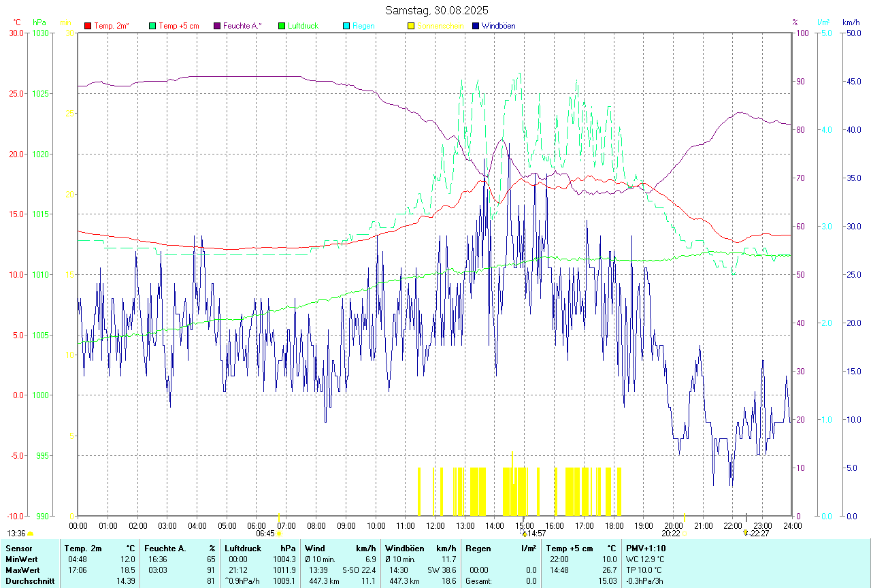The height and width of the screenshot is (588, 871).
Task: Click the Feuchte A.* legend label text
Action: point(242,26)
